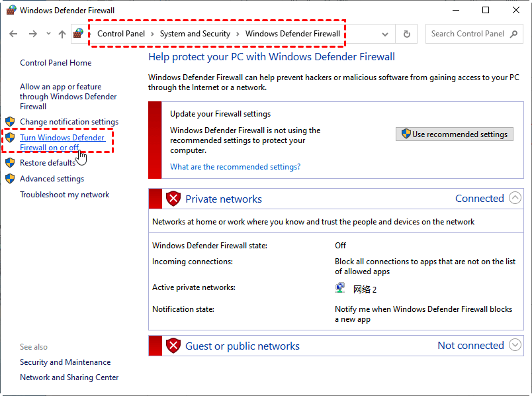This screenshot has width=532, height=396.
Task: Click the Back navigation arrow
Action: tap(13, 34)
